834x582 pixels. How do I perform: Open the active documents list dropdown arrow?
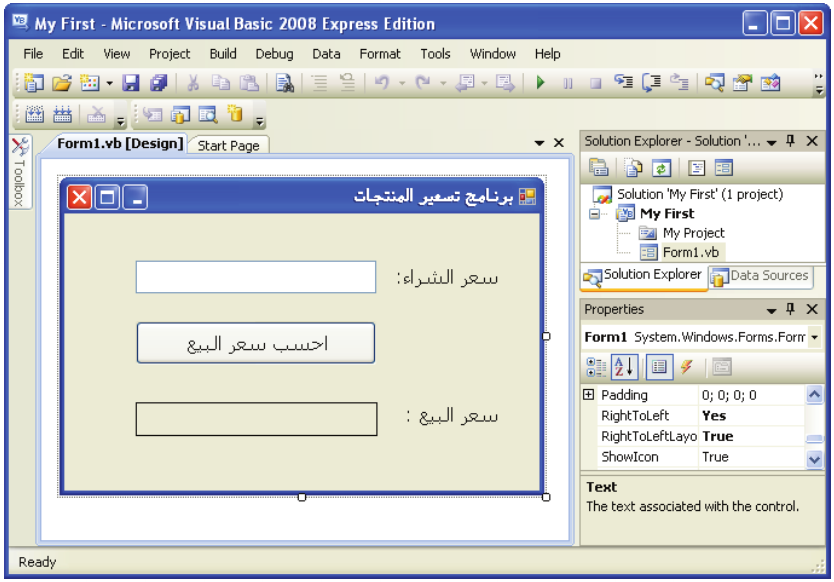click(x=539, y=143)
